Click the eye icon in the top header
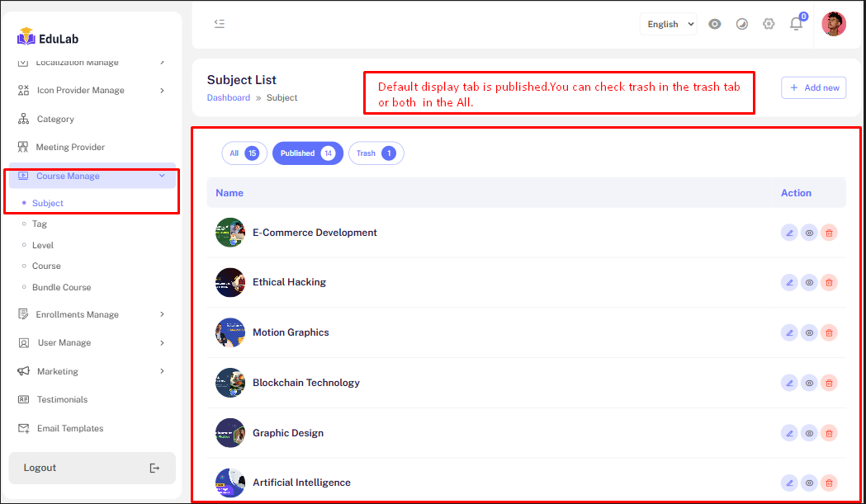Viewport: 866px width, 504px height. [715, 24]
